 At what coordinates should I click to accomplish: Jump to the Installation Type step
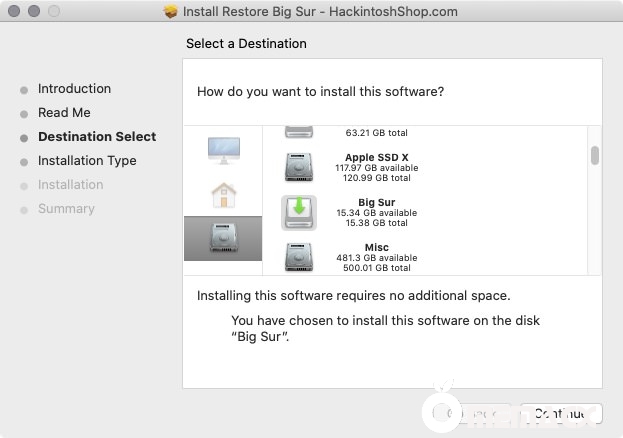[87, 161]
